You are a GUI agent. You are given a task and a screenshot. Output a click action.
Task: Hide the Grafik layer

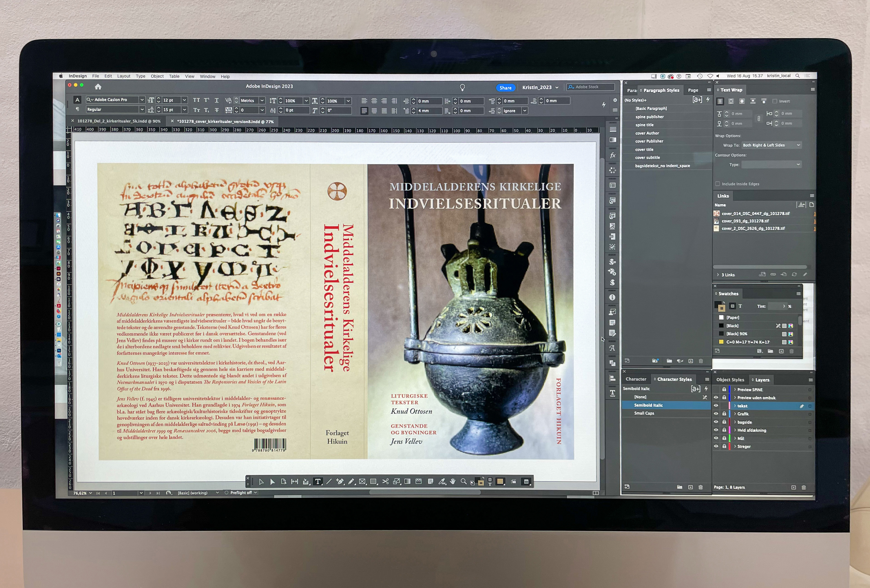point(716,414)
